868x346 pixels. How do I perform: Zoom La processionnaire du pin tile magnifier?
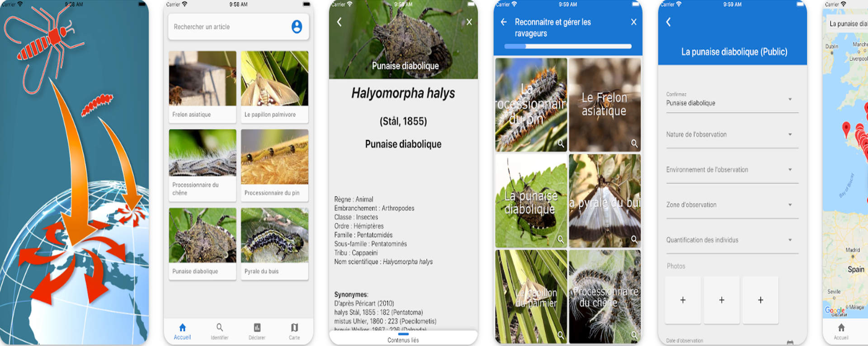(x=561, y=144)
